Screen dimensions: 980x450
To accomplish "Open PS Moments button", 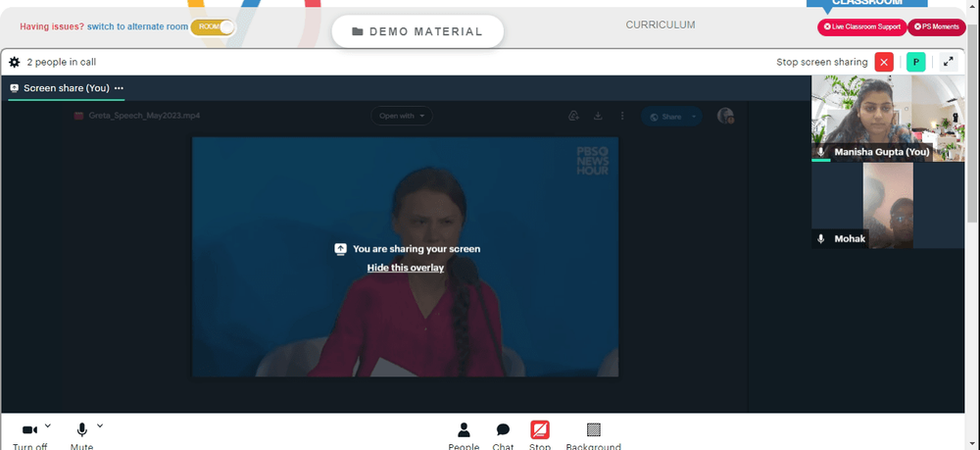I will [x=936, y=26].
